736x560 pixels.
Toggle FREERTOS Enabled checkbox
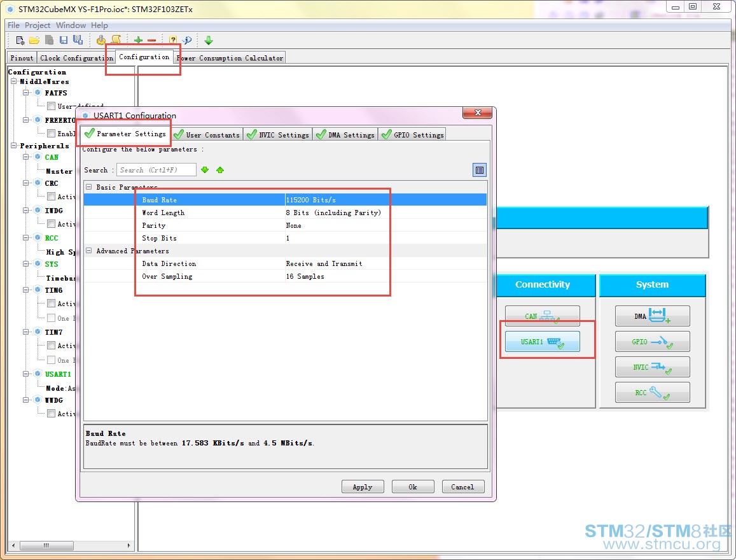tap(51, 133)
